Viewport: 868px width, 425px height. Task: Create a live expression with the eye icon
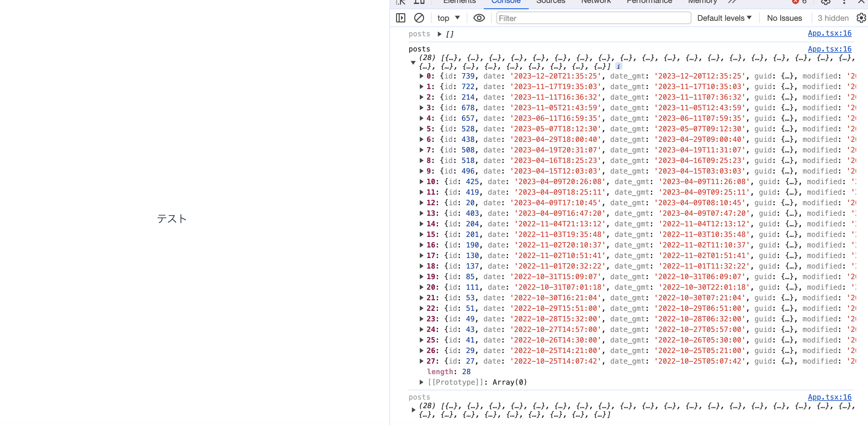[479, 18]
